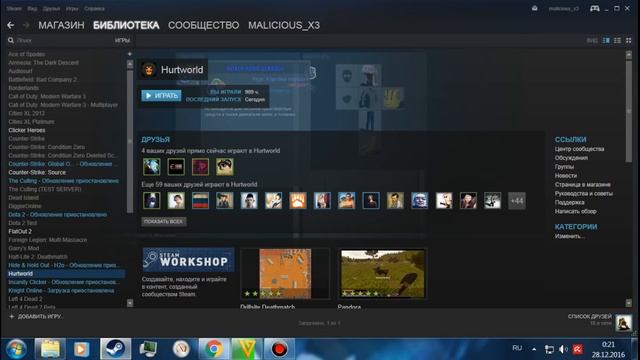Click into the library search field
640x360 pixels.
pyautogui.click(x=61, y=40)
